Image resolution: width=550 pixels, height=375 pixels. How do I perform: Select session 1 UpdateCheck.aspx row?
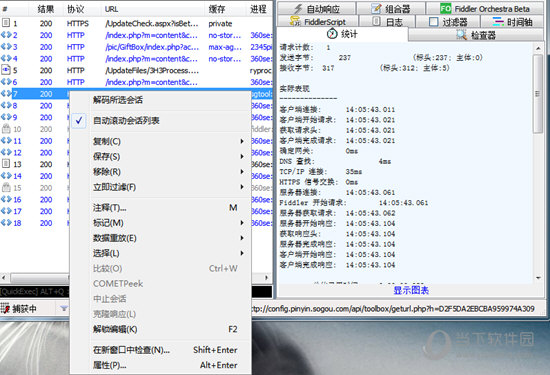tap(136, 24)
